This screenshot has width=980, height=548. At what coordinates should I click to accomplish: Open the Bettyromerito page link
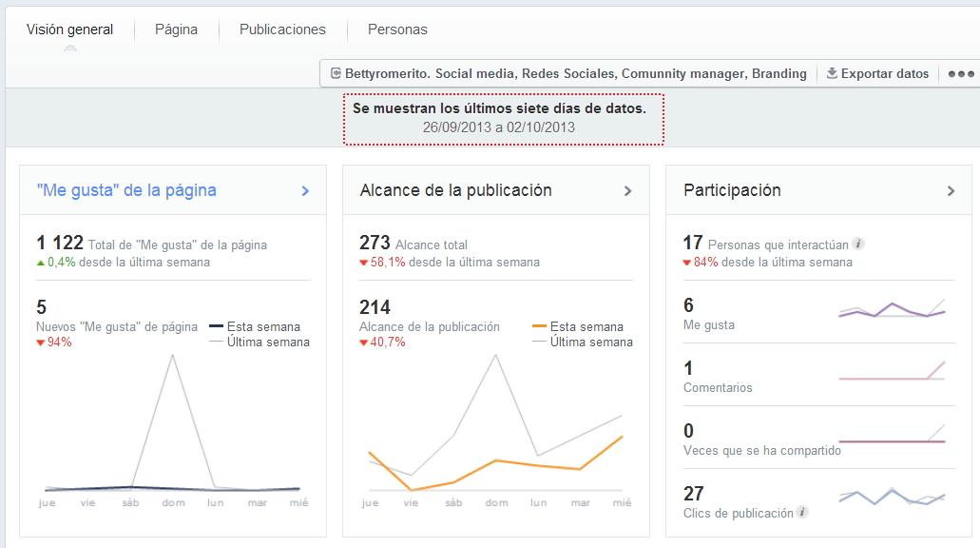tap(576, 74)
